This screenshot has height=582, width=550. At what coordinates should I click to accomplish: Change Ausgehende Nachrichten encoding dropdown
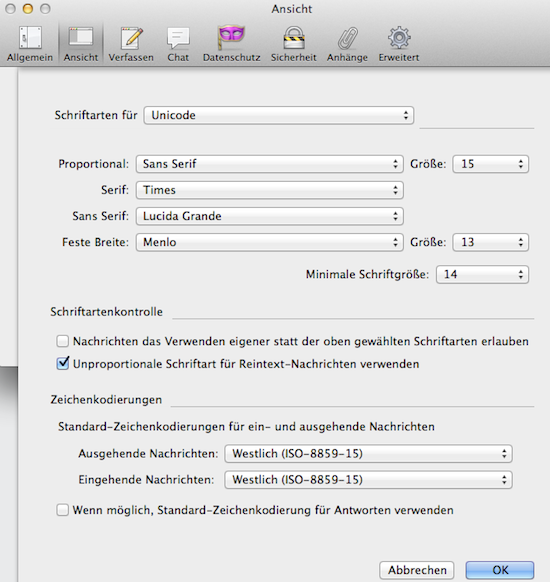[369, 454]
